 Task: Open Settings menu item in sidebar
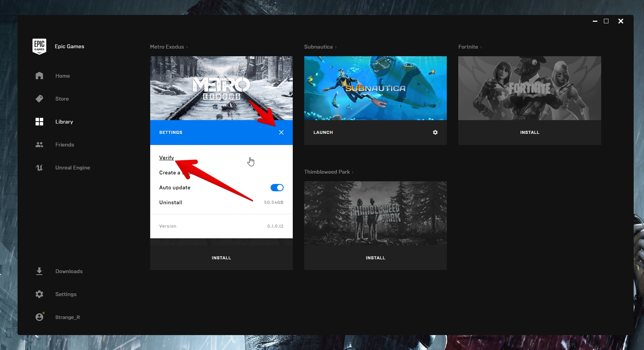click(66, 294)
